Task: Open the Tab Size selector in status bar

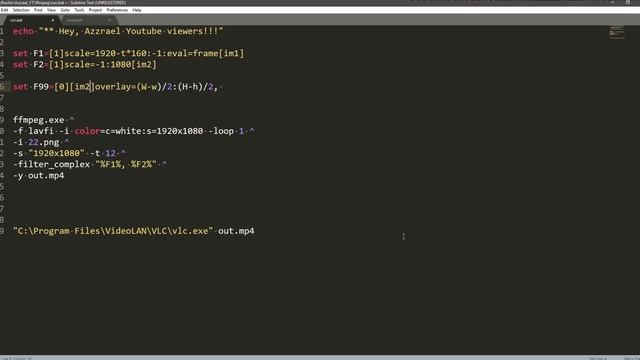Action: 598,358
